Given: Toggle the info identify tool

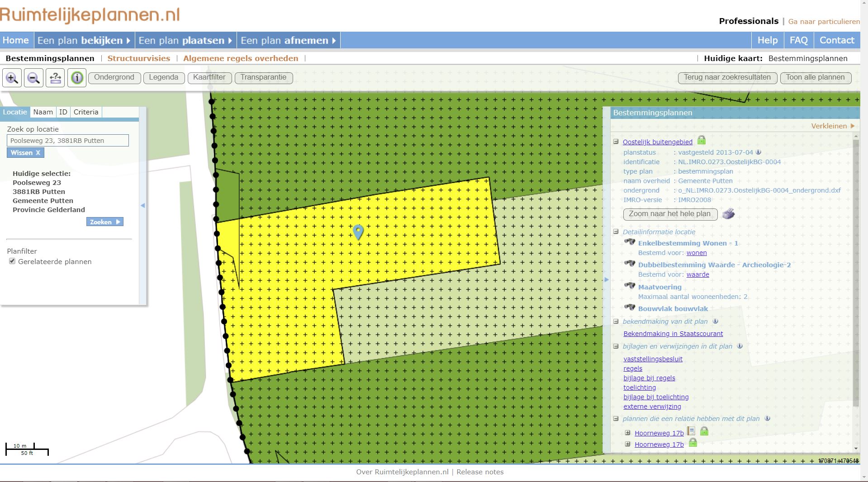Looking at the screenshot, I should click(x=77, y=78).
